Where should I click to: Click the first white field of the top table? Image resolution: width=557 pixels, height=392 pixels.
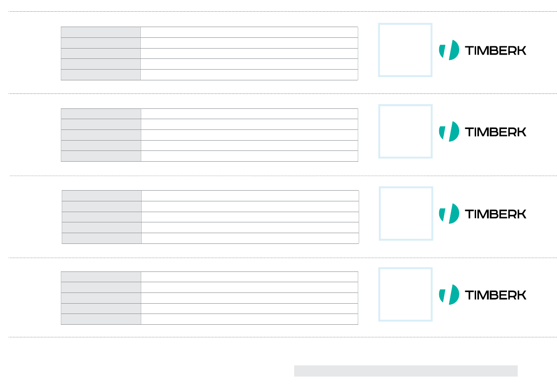point(249,32)
